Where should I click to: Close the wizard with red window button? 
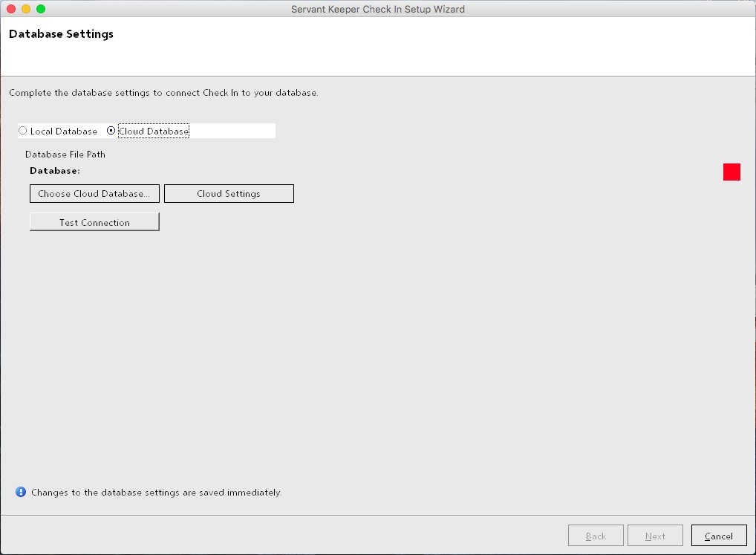pos(11,9)
